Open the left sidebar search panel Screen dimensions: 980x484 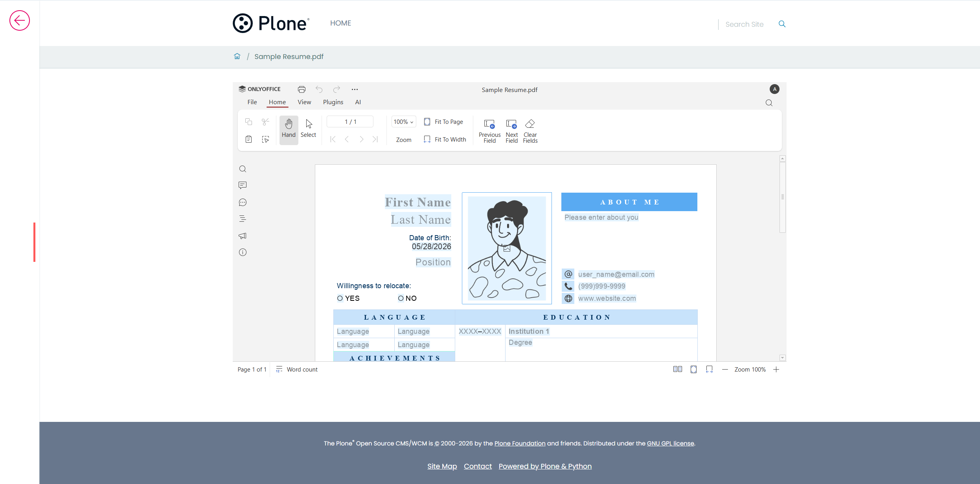point(243,169)
